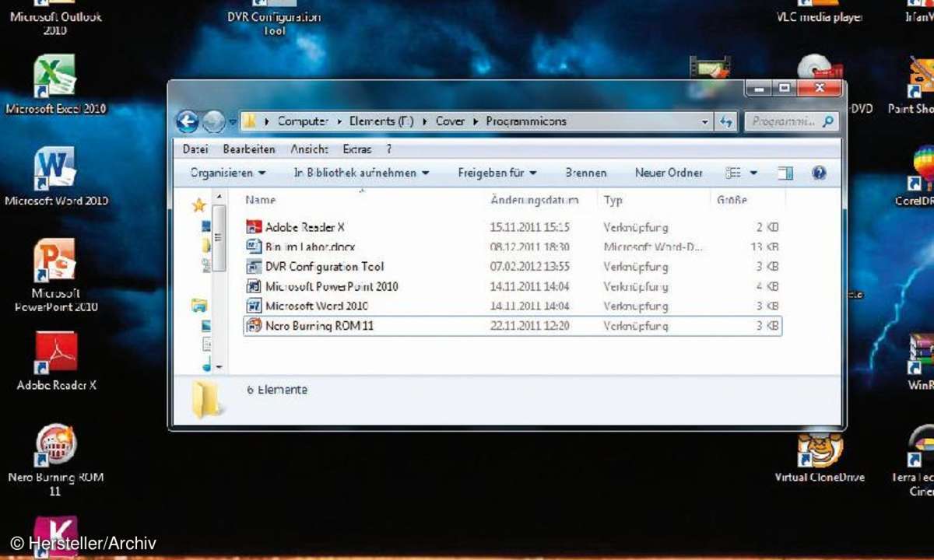Viewport: 934px width, 560px height.
Task: Open Paint Shop desktop icon
Action: coord(922,78)
